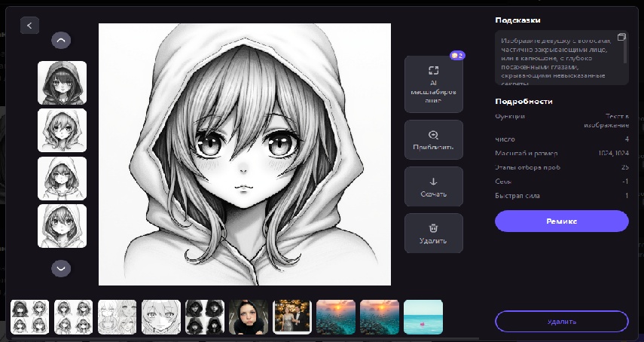
Task: Click the back arrow icon at top left
Action: (x=29, y=25)
